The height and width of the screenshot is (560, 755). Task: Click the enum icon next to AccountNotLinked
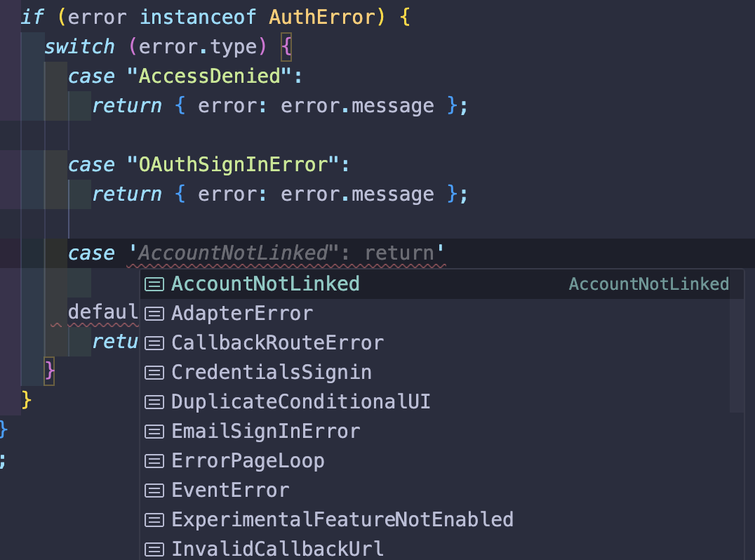tap(154, 285)
